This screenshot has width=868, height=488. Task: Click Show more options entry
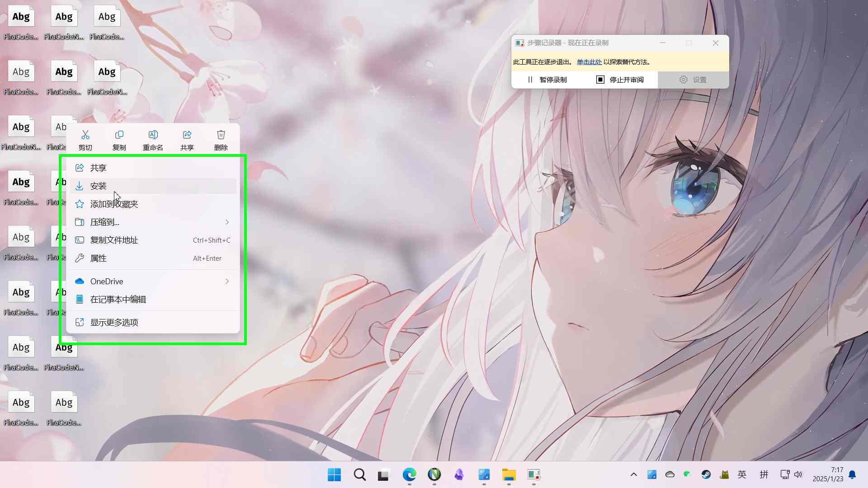(x=114, y=323)
